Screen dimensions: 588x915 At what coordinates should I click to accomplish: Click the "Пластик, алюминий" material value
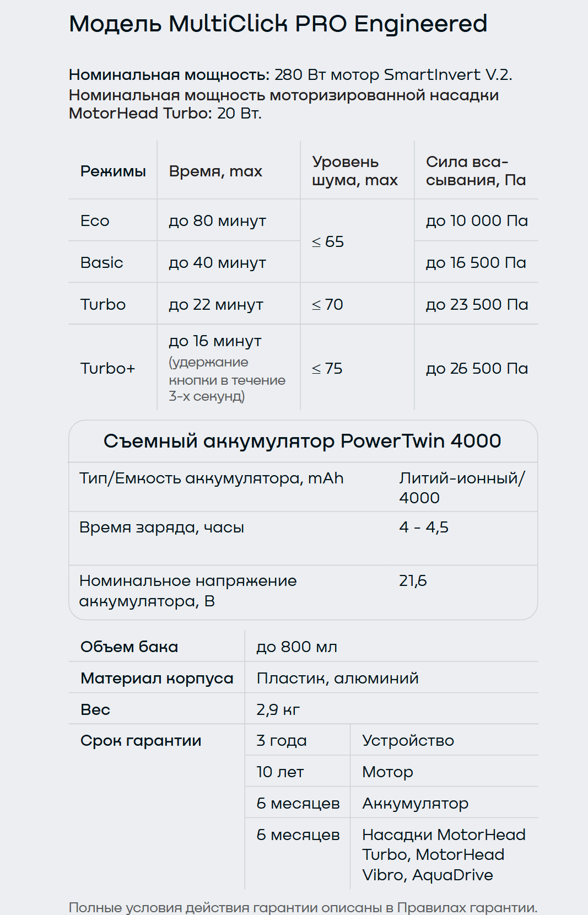[x=337, y=678]
